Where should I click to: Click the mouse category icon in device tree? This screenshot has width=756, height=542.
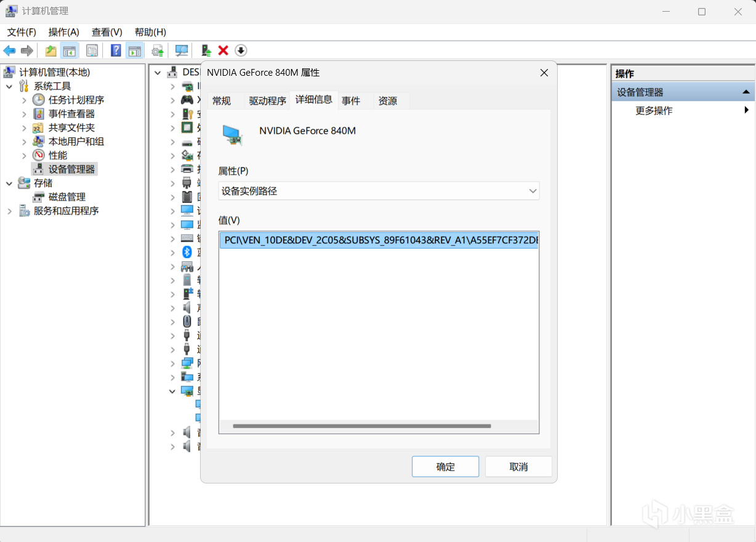187,322
